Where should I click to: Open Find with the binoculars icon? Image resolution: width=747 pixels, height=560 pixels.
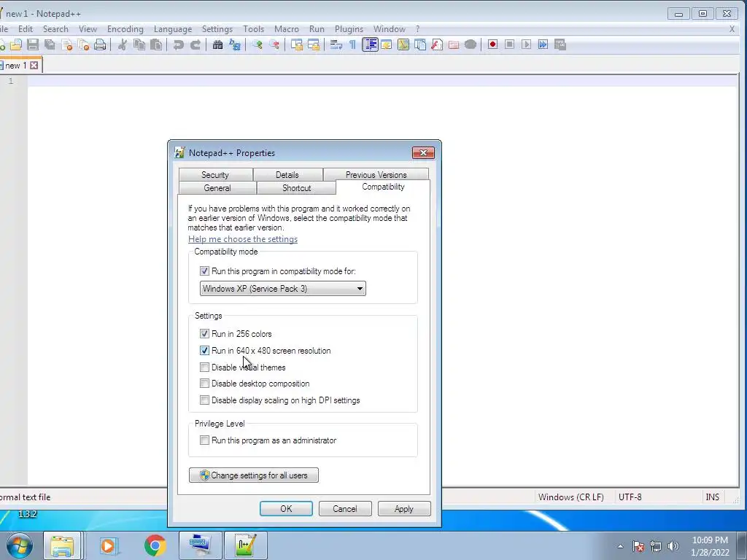coord(217,44)
